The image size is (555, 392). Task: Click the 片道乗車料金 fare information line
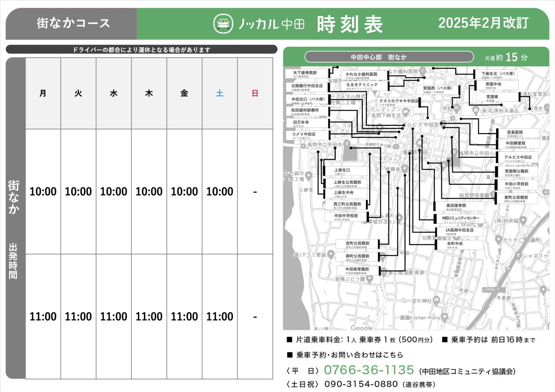360,340
